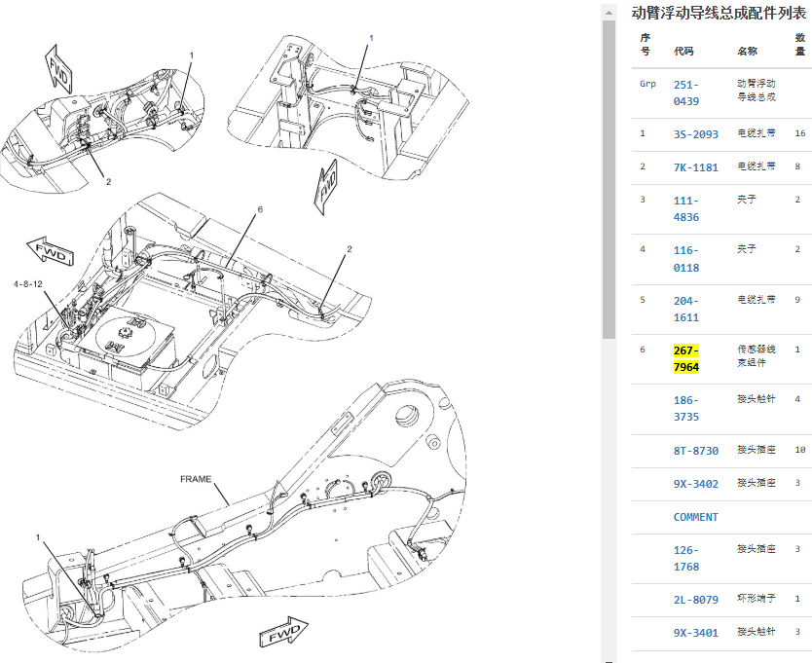This screenshot has width=812, height=663.
Task: Open part code 116-0118 link
Action: pyautogui.click(x=686, y=259)
